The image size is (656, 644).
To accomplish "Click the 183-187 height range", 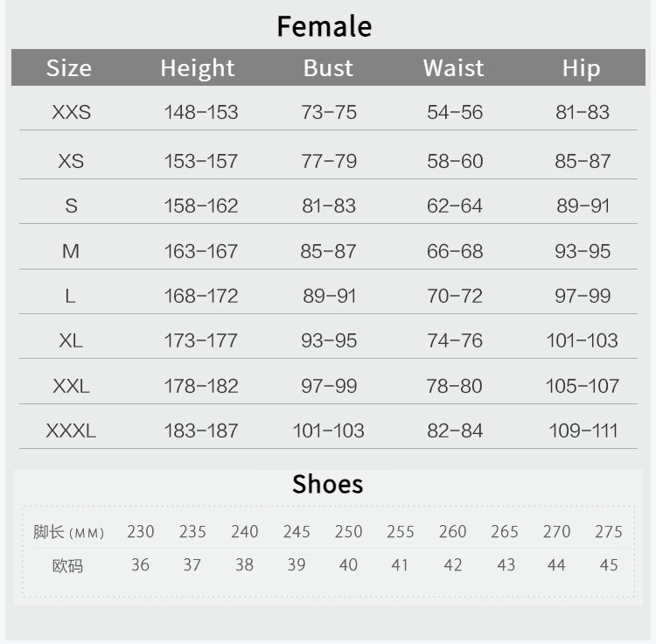I will tap(201, 430).
